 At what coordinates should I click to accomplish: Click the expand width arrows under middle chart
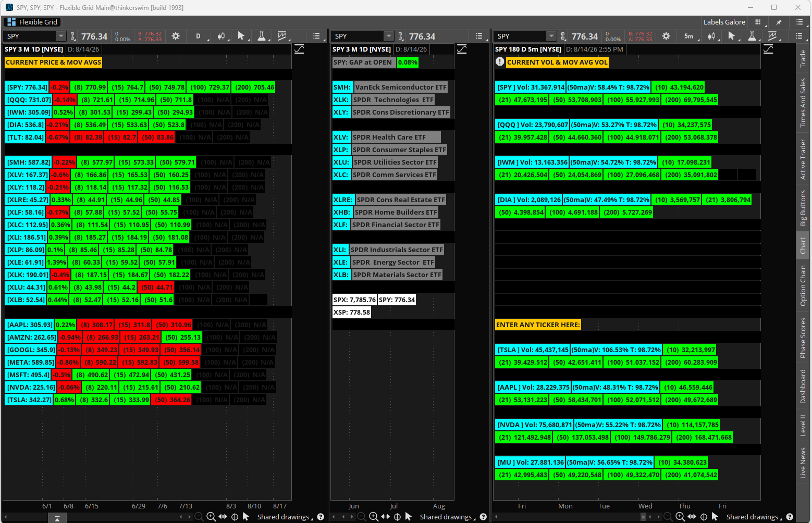[x=385, y=517]
